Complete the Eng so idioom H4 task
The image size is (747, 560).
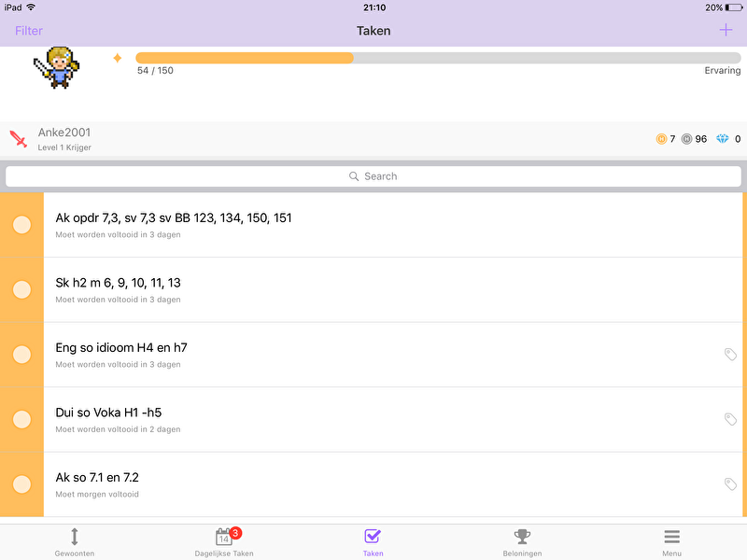pyautogui.click(x=21, y=355)
